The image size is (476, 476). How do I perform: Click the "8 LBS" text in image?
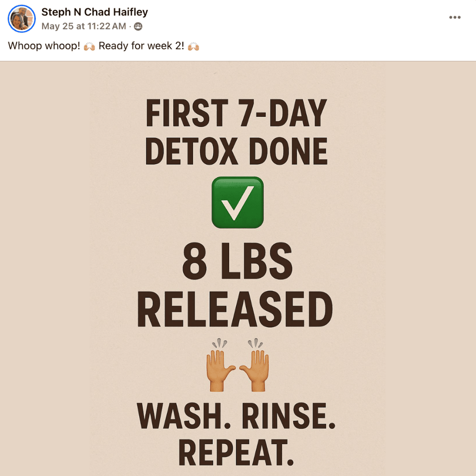click(x=238, y=261)
